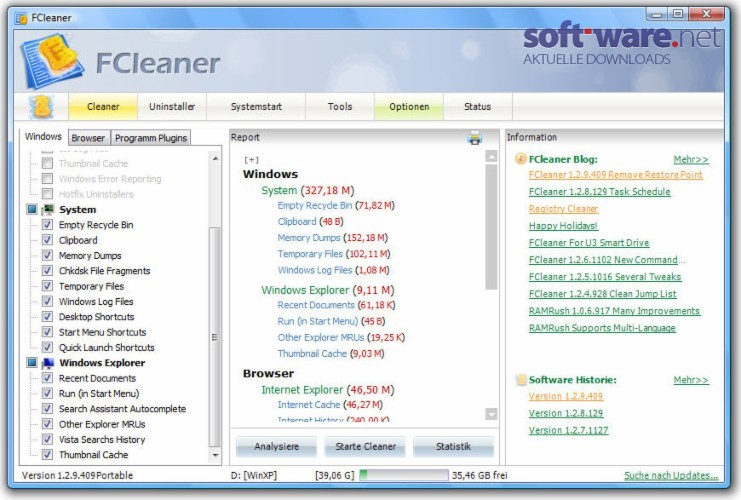Toggle the Empty Recycle Bin checkbox

[x=47, y=224]
